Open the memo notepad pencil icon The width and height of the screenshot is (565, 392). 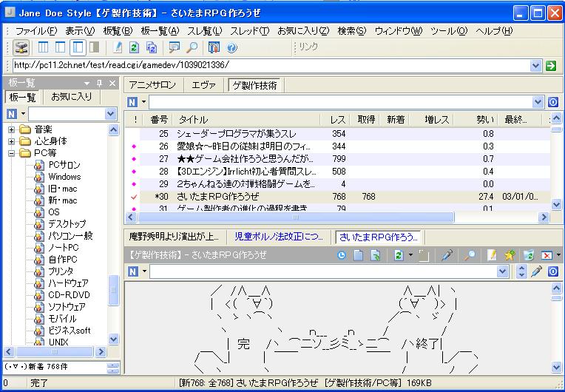click(492, 255)
